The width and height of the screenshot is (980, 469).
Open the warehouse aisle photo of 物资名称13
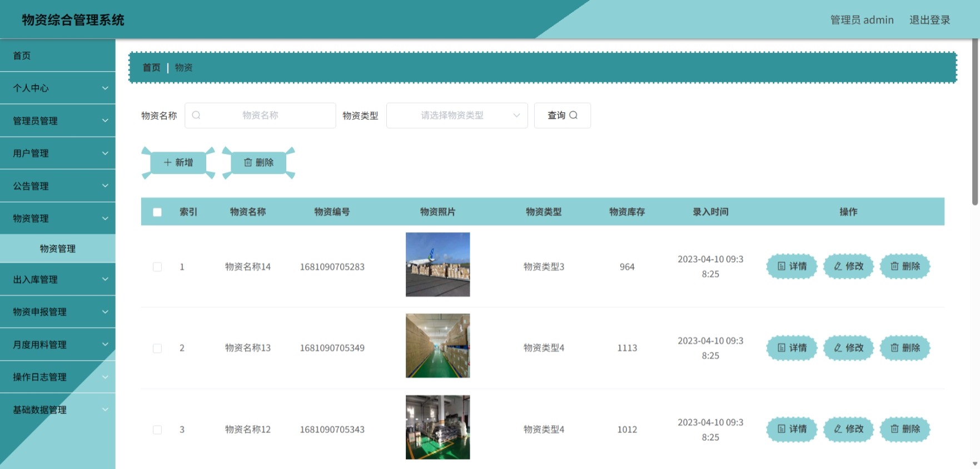point(438,346)
